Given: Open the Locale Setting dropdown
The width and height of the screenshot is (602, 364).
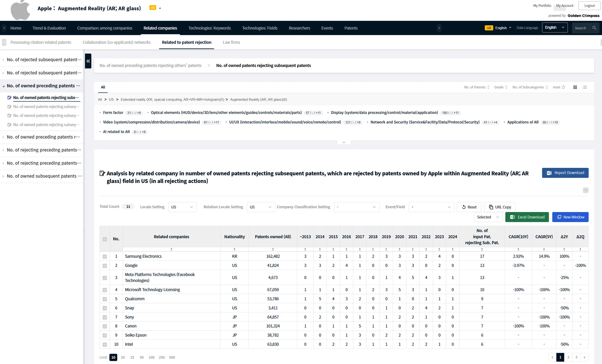Looking at the screenshot, I should [x=182, y=207].
